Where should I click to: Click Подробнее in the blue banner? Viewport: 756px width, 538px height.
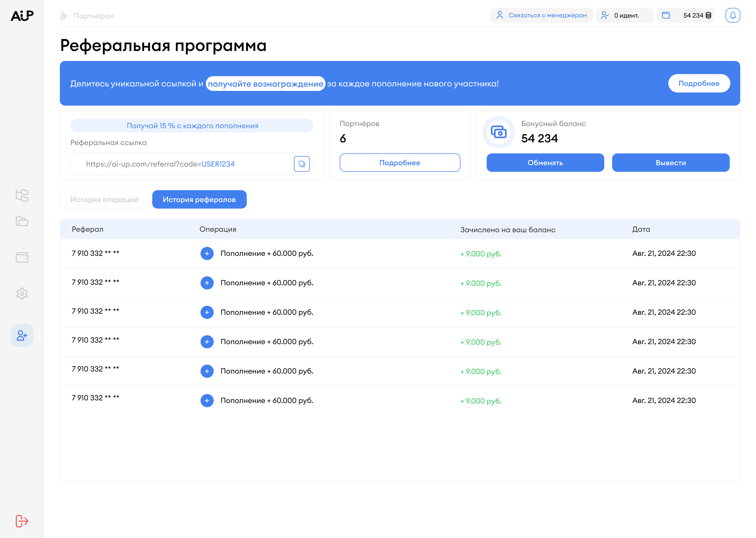pos(699,84)
